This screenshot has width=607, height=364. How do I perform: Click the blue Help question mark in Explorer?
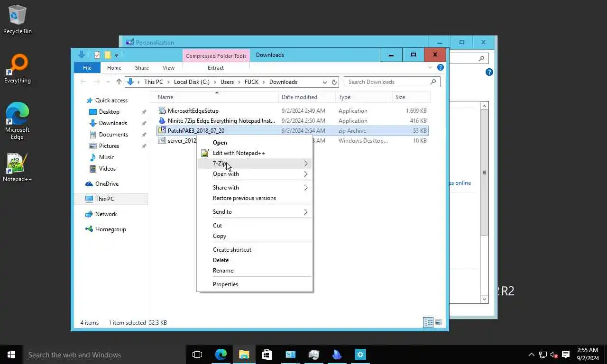pos(441,68)
